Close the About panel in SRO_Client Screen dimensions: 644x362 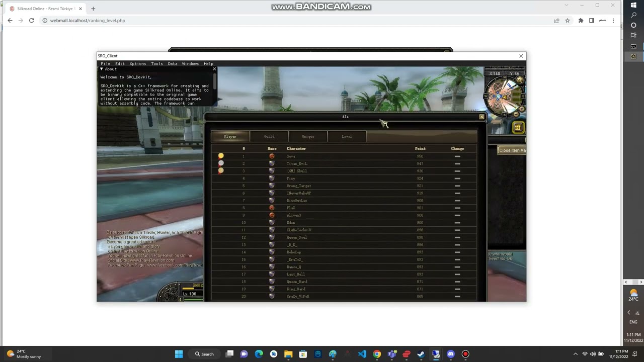214,69
